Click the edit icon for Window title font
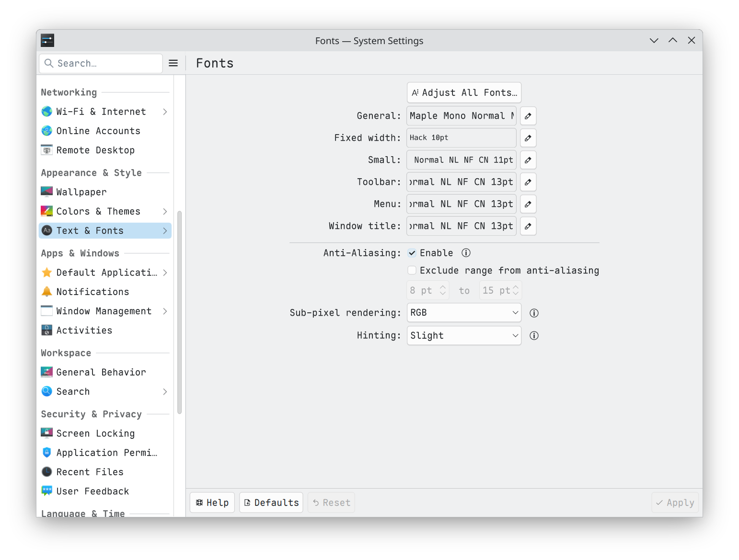Screen dimensions: 739x560 528,226
